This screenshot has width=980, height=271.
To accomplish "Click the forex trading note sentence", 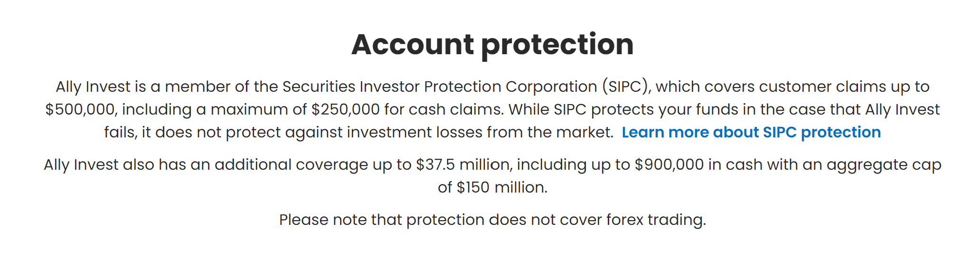I will tap(492, 220).
